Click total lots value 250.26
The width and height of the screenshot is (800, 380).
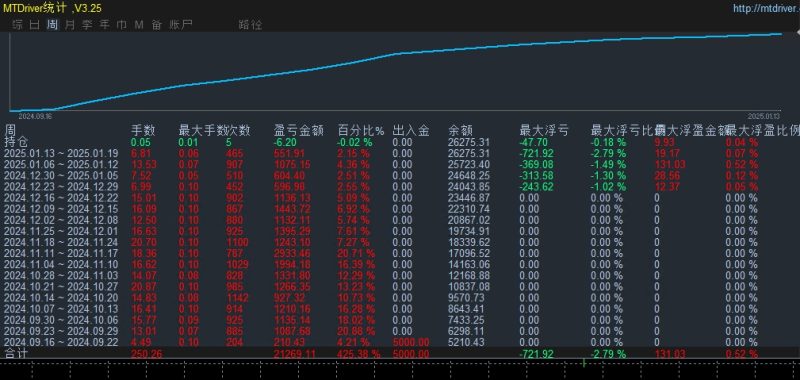(147, 353)
